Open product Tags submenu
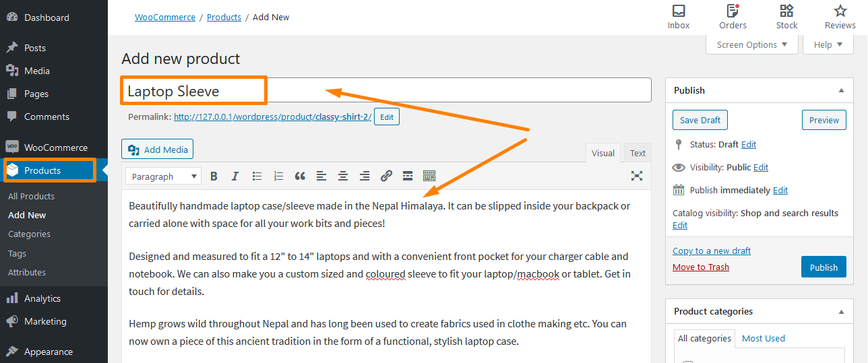868x363 pixels. [x=18, y=253]
